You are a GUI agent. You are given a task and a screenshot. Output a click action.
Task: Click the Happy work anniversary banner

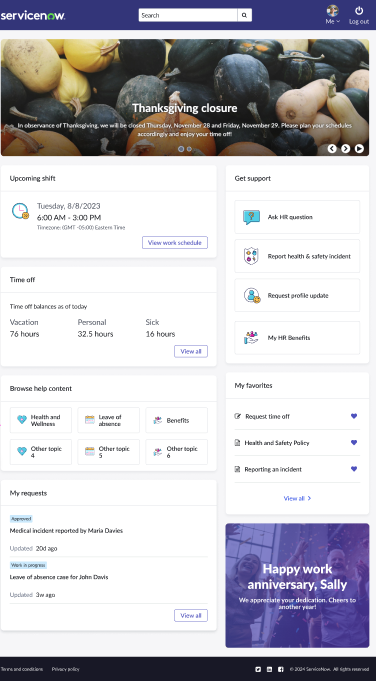(x=297, y=585)
